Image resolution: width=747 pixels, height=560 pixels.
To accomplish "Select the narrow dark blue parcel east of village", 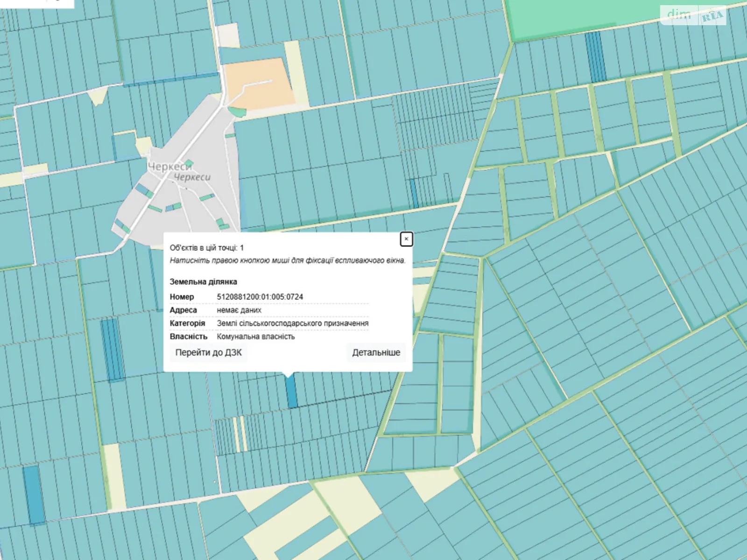I will 414,193.
